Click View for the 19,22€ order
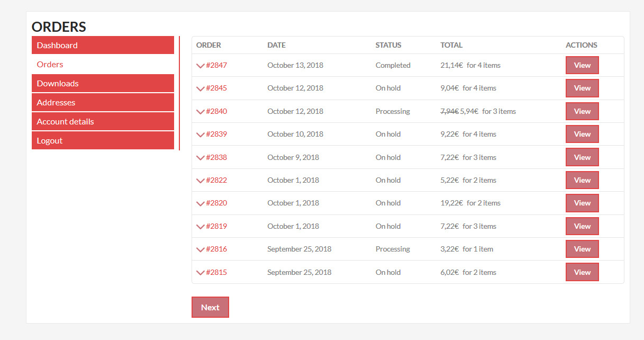This screenshot has width=644, height=340. click(582, 203)
